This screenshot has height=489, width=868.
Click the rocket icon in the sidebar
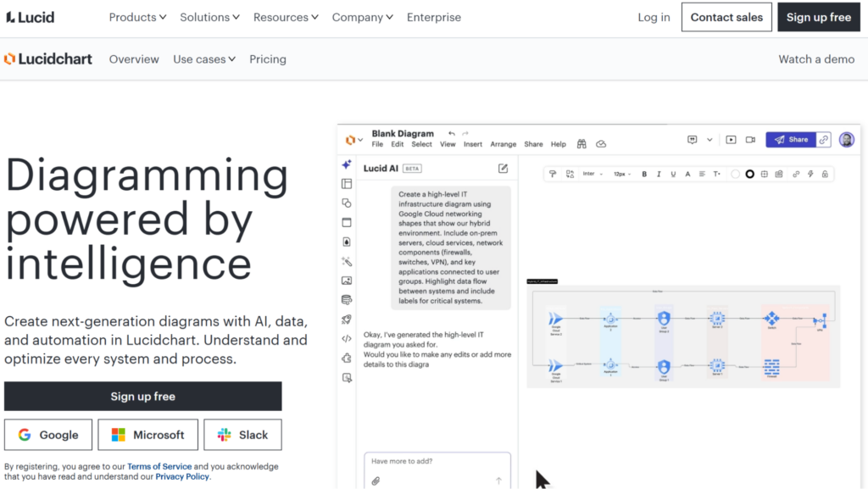[x=347, y=320]
